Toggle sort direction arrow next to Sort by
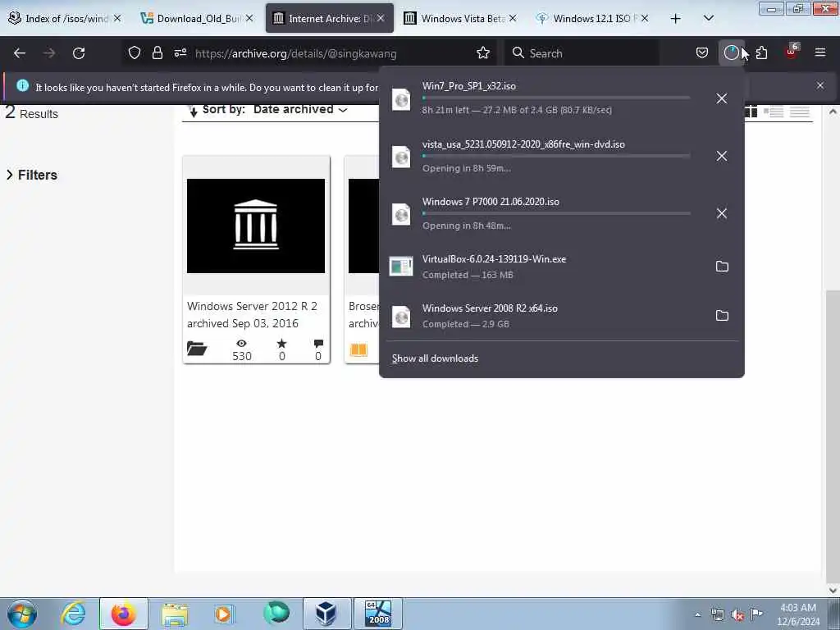 pyautogui.click(x=194, y=111)
